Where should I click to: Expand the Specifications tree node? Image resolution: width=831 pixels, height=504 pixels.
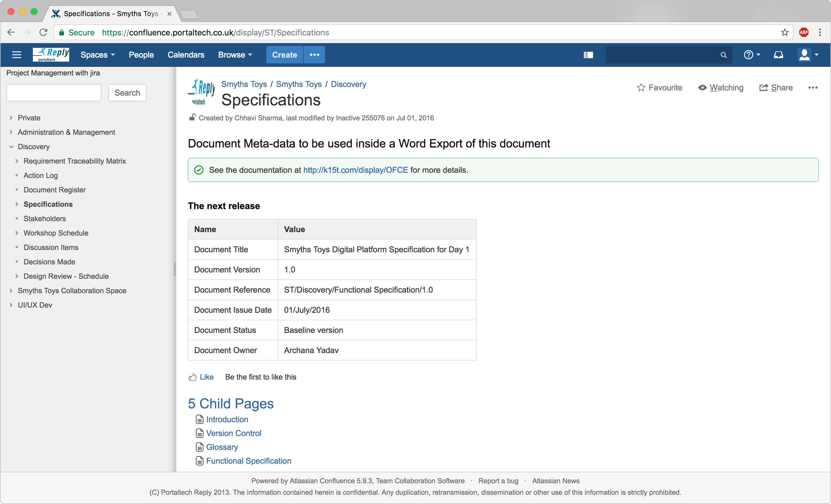pos(17,204)
